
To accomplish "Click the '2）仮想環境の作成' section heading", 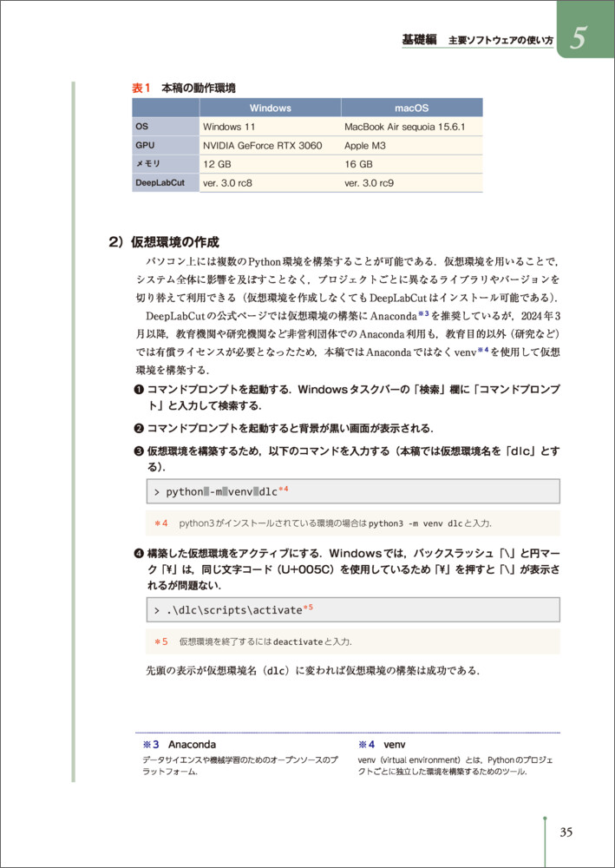I will point(163,241).
